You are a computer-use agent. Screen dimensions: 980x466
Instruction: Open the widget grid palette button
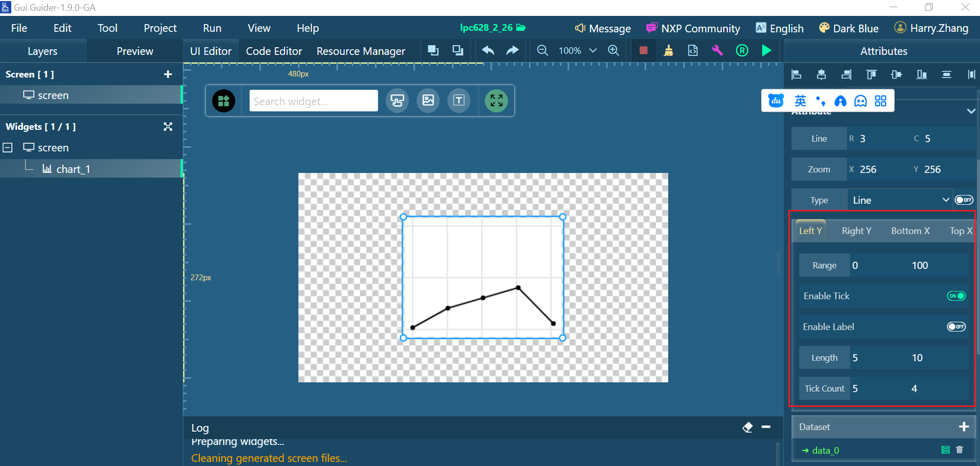pos(223,101)
